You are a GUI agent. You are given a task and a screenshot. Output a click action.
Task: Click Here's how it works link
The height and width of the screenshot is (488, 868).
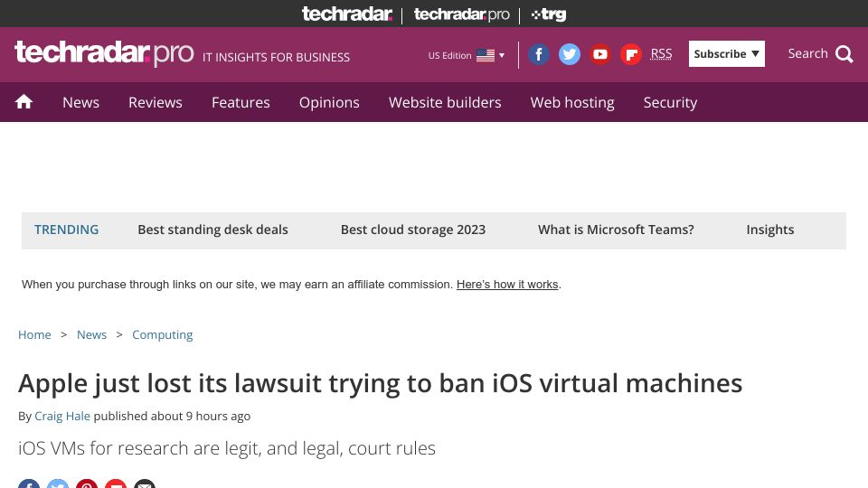[507, 285]
